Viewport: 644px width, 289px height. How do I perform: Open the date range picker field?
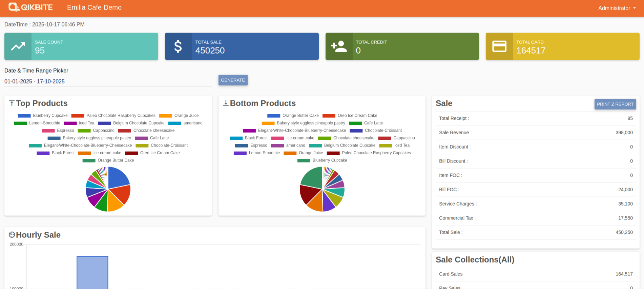[x=108, y=81]
